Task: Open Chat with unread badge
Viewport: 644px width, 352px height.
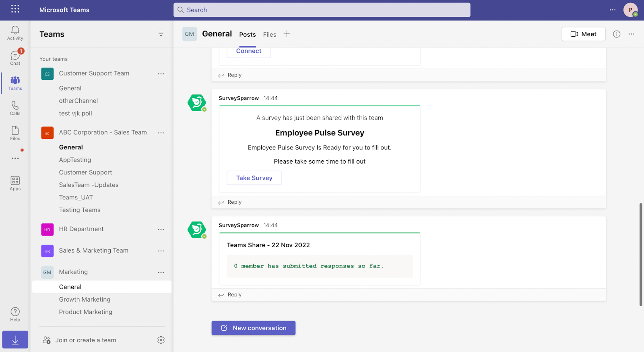Action: (x=15, y=58)
